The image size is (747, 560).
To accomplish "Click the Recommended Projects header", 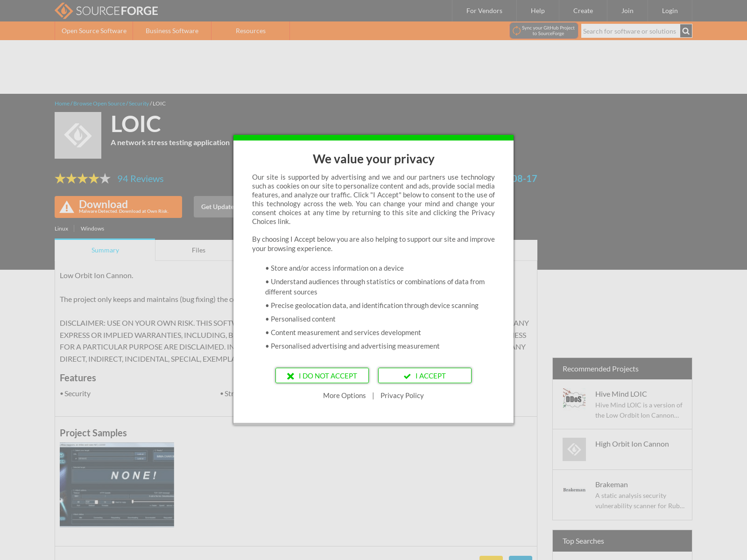I will tap(622, 369).
